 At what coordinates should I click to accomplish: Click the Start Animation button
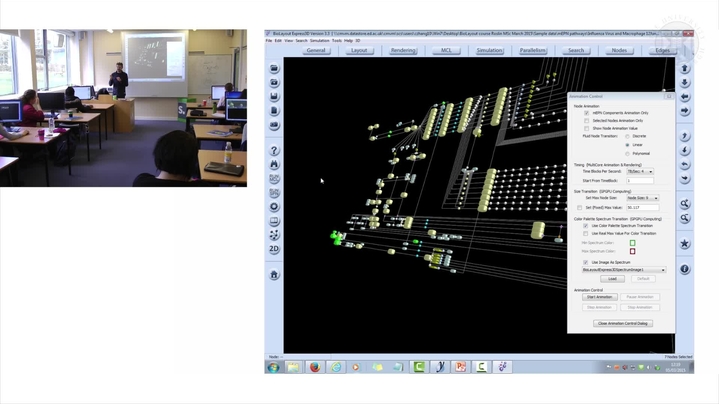coord(599,297)
